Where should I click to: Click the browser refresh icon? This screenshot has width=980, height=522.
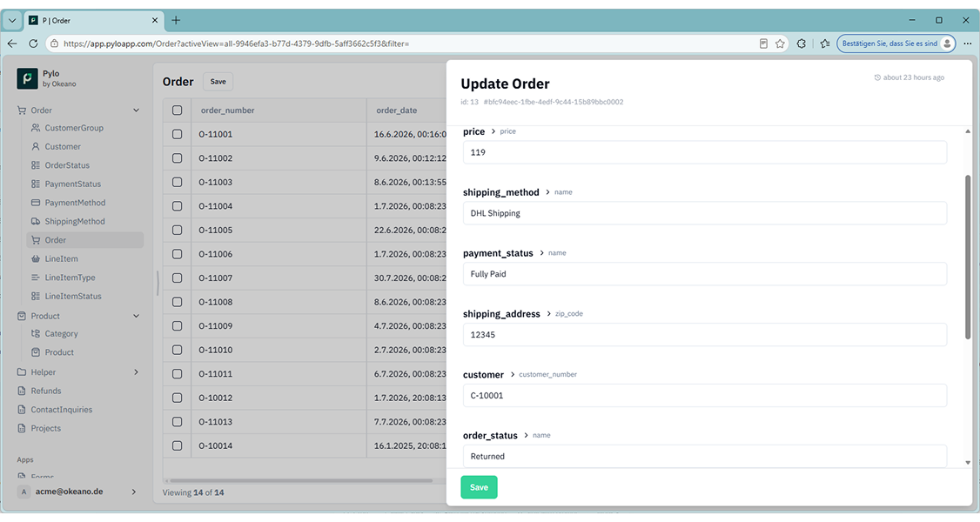(33, 43)
